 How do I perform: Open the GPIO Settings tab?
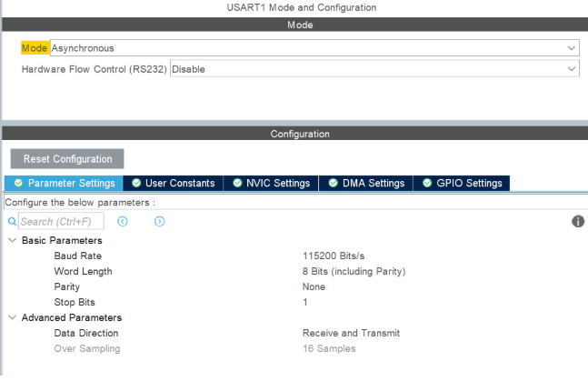click(x=462, y=183)
